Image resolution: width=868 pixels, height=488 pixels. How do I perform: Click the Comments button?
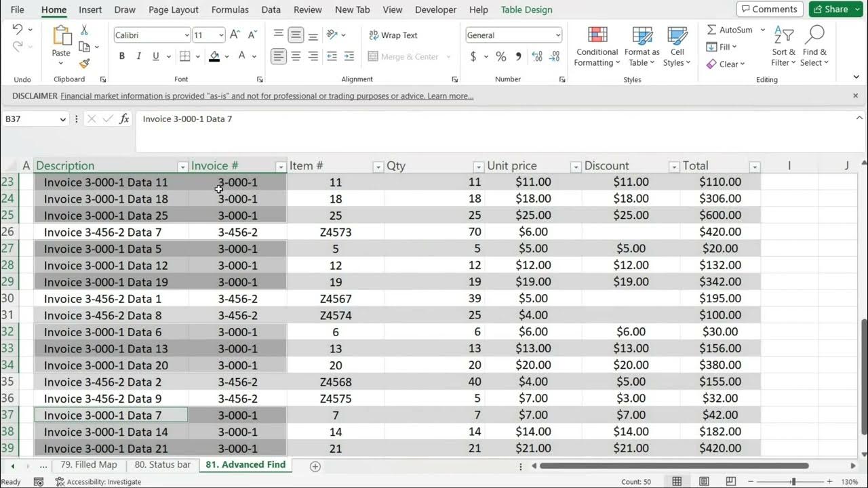point(770,9)
